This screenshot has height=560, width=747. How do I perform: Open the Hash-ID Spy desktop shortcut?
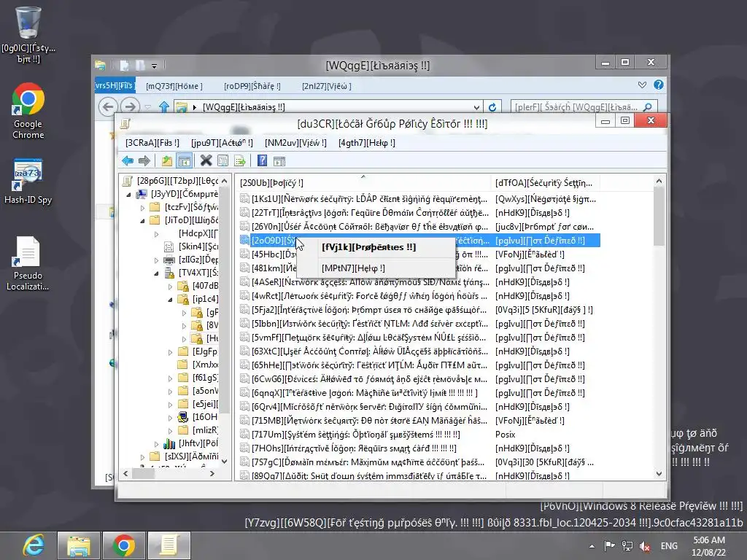click(x=28, y=181)
